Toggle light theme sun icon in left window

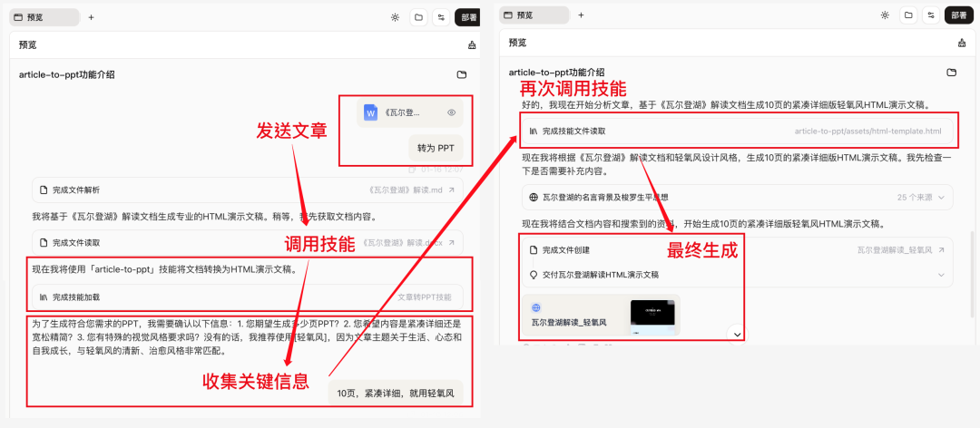[395, 17]
